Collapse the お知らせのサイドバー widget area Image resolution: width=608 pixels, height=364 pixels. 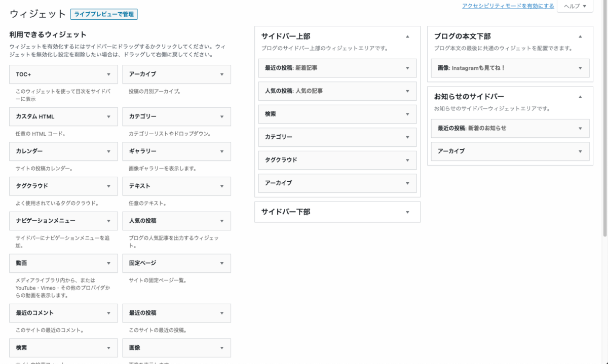coord(580,97)
